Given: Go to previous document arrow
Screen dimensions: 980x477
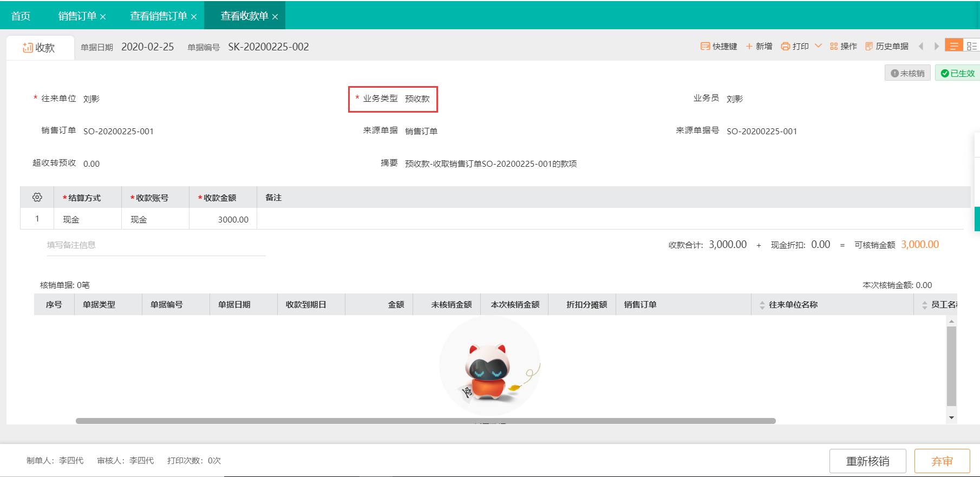Looking at the screenshot, I should coord(921,47).
